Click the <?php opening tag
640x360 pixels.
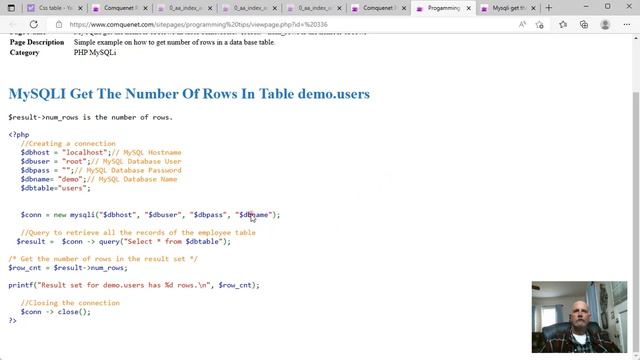tap(19, 134)
